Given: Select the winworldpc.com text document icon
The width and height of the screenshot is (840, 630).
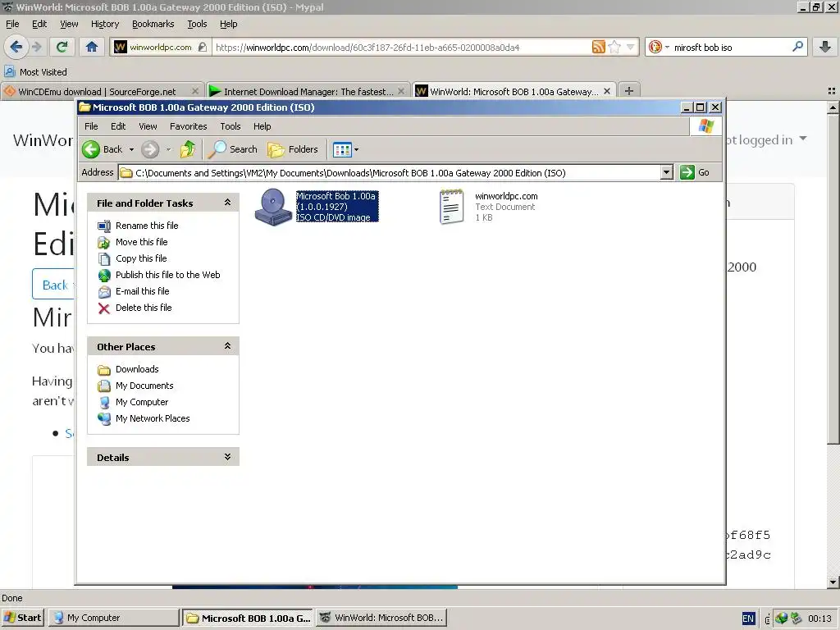Looking at the screenshot, I should point(452,207).
